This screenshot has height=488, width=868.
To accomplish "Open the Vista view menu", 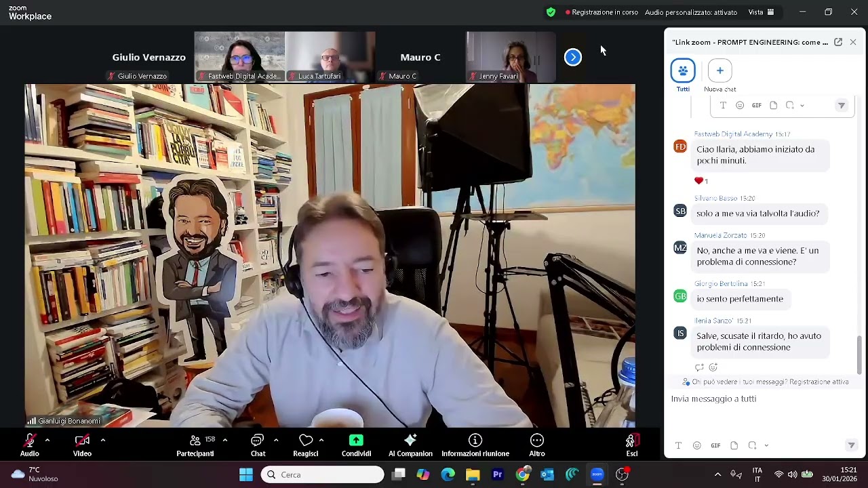I will coord(761,12).
